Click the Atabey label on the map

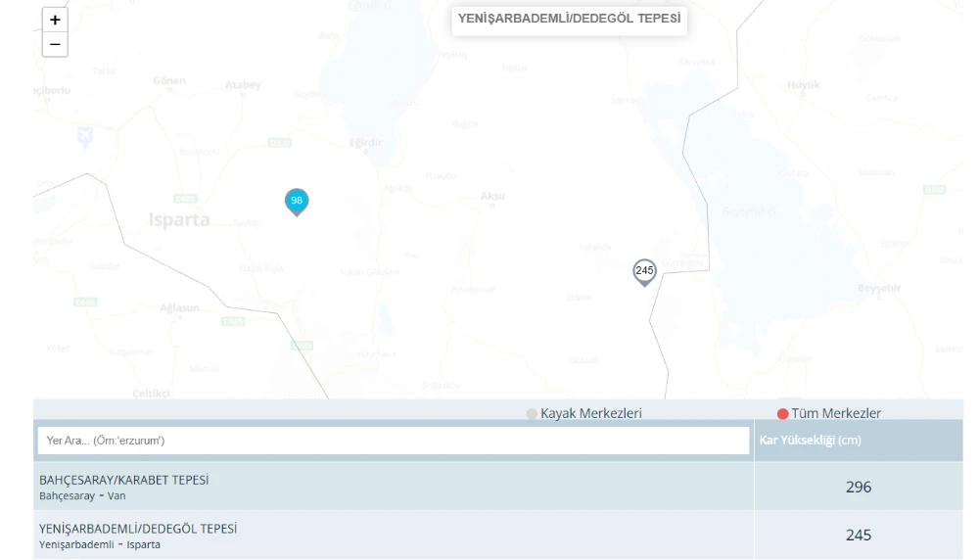click(243, 85)
